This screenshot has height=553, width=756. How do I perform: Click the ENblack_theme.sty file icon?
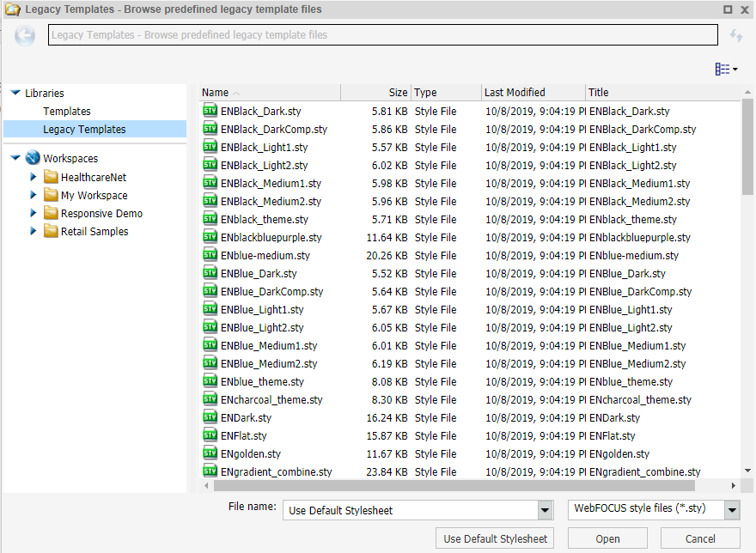click(x=210, y=219)
